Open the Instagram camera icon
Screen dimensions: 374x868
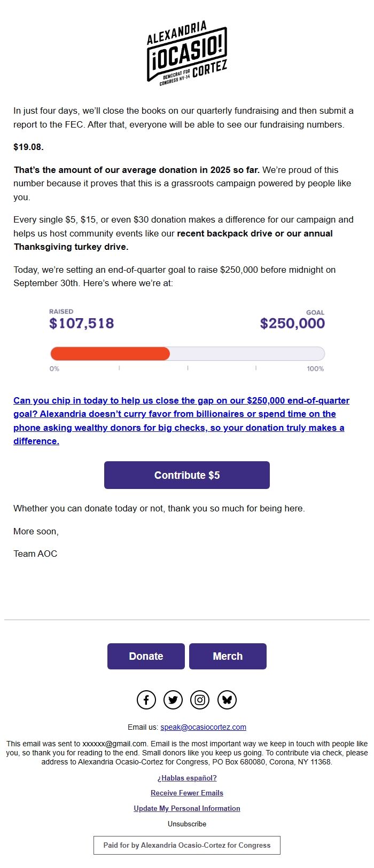(200, 700)
